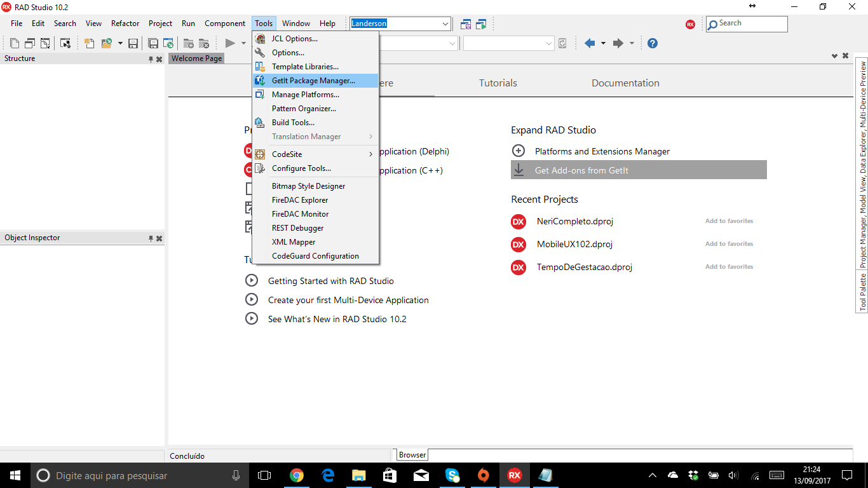Image resolution: width=868 pixels, height=488 pixels.
Task: Open the File menu
Action: (x=17, y=24)
